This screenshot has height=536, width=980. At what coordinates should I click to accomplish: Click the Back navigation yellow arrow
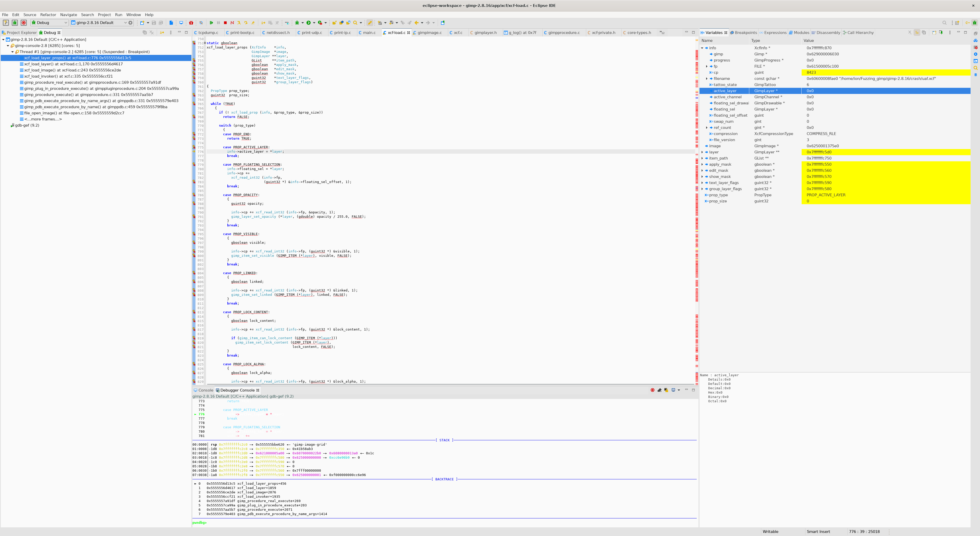click(416, 23)
